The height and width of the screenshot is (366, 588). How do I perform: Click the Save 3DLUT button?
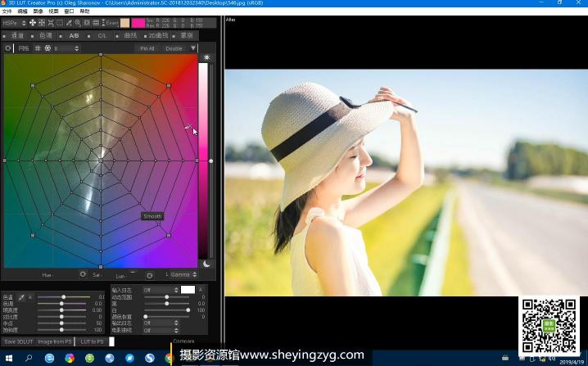(x=17, y=341)
